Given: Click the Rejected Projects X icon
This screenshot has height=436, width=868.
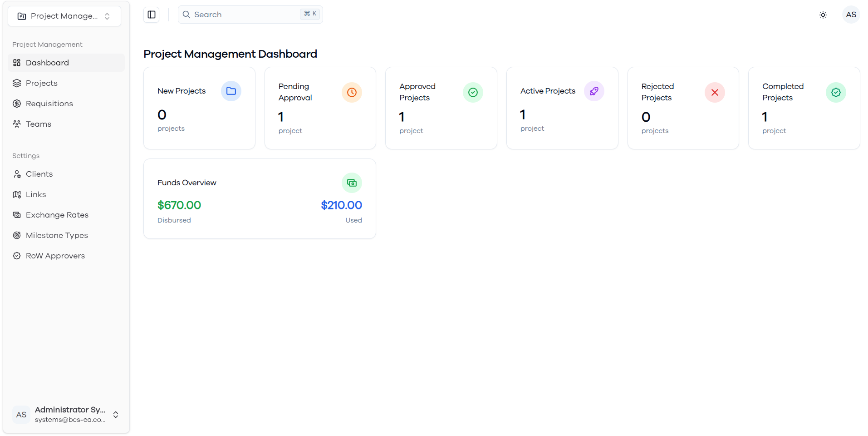Looking at the screenshot, I should [715, 92].
